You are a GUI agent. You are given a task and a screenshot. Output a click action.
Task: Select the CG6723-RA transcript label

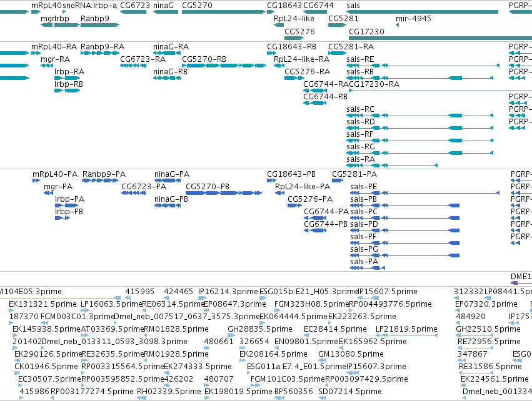pyautogui.click(x=143, y=59)
